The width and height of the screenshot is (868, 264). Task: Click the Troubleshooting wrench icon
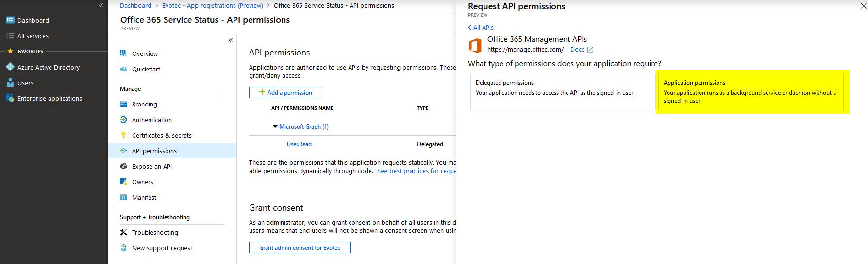(124, 232)
